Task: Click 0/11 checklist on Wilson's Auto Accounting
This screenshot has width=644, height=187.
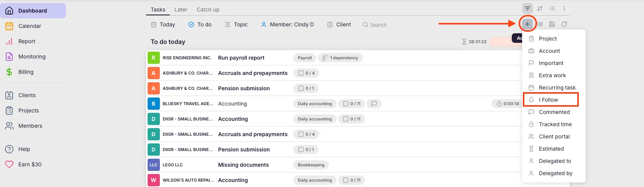Action: (352, 180)
